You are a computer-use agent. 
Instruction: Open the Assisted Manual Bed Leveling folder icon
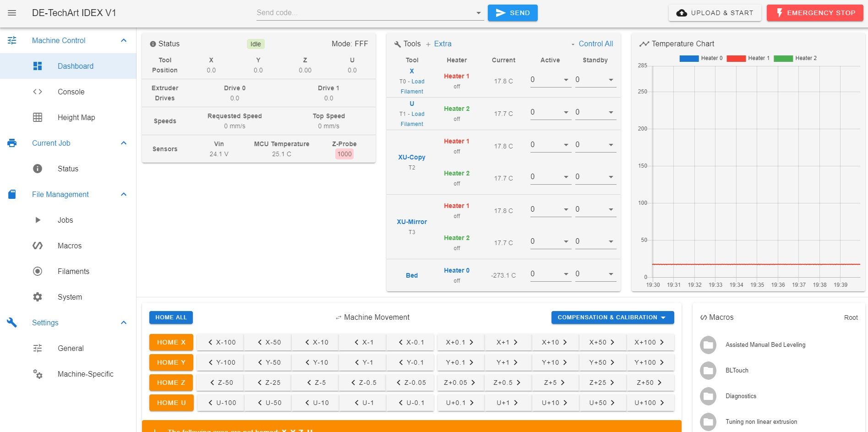[708, 345]
